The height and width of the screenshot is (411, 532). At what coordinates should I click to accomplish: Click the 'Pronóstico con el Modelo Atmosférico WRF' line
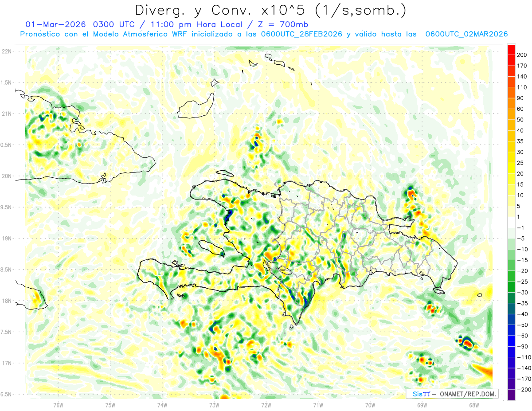(x=104, y=34)
